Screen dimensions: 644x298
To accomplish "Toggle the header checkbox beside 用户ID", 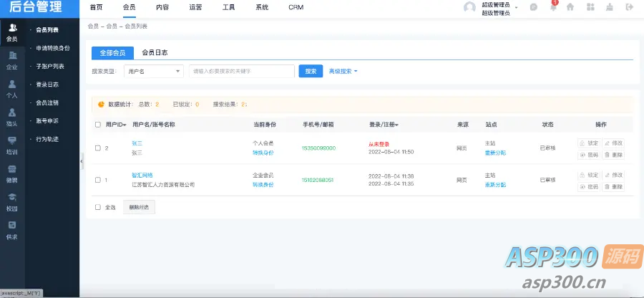I will point(98,125).
